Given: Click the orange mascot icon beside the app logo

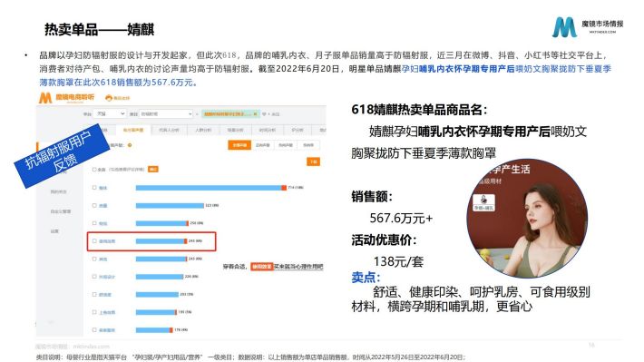Looking at the screenshot, I should click(109, 98).
